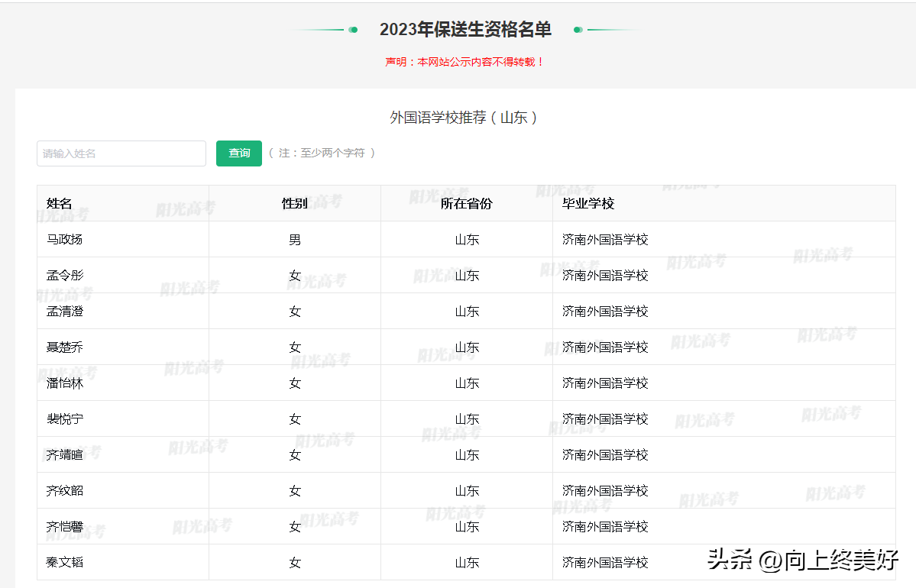Click the name 齐纹韶
Screen dimensions: 916x588
click(x=65, y=491)
